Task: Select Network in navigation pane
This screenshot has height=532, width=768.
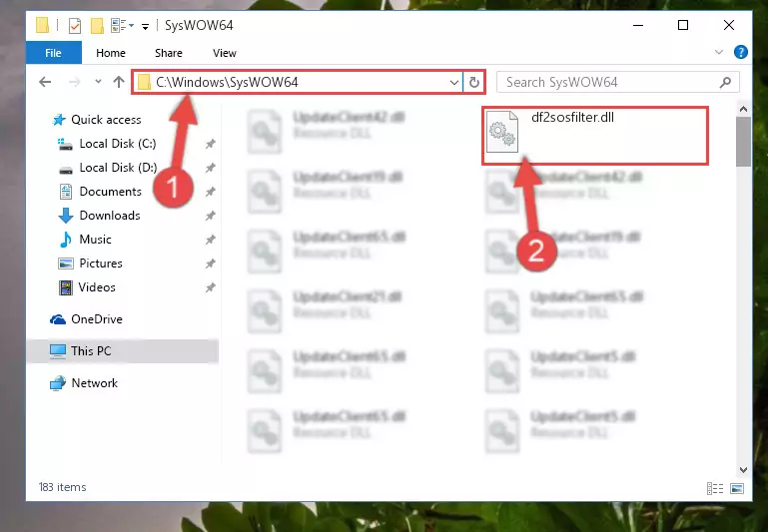Action: click(95, 382)
